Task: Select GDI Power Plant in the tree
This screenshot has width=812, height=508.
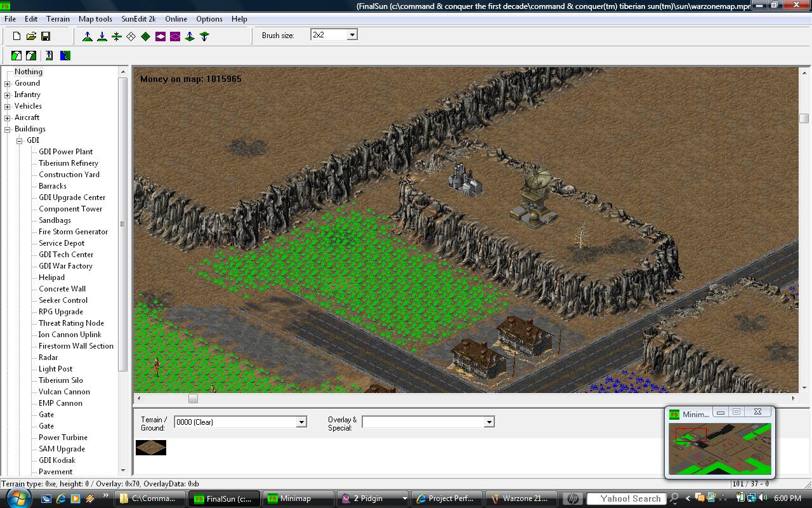Action: 66,152
